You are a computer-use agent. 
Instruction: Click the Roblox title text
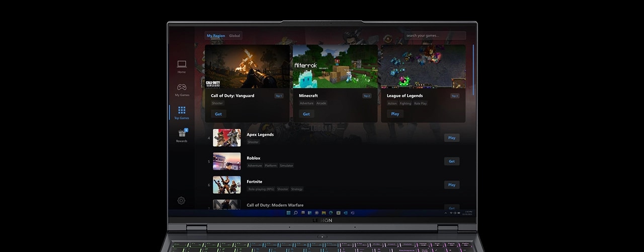click(254, 158)
